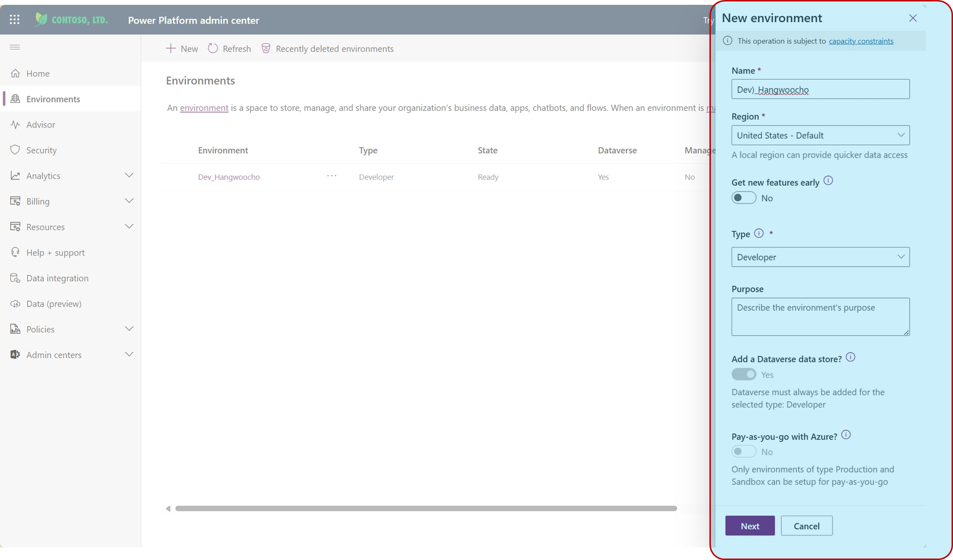953x560 pixels.
Task: Click the Purpose text area
Action: point(820,316)
